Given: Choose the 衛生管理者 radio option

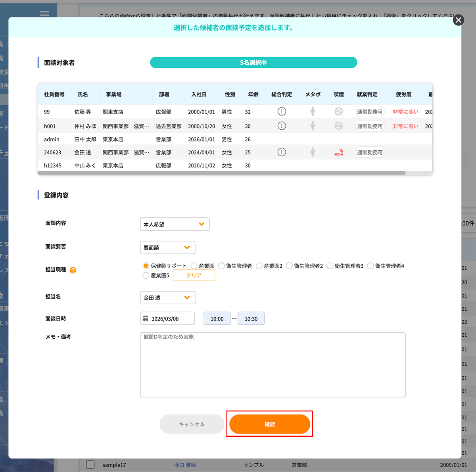Looking at the screenshot, I should point(221,266).
